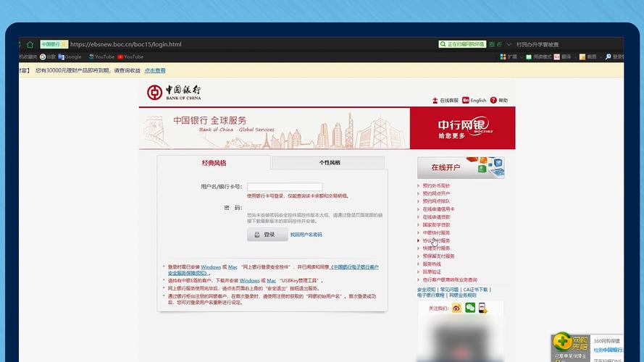Click the login manager key icon

click(x=609, y=56)
